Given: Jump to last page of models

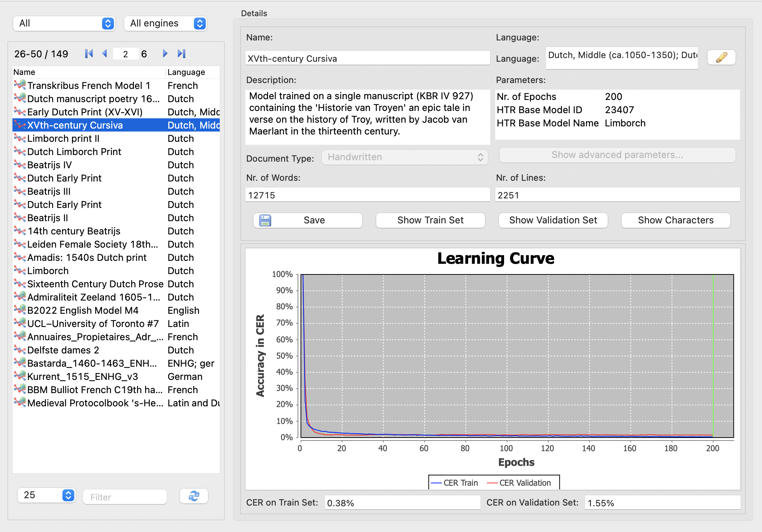Looking at the screenshot, I should [x=181, y=54].
